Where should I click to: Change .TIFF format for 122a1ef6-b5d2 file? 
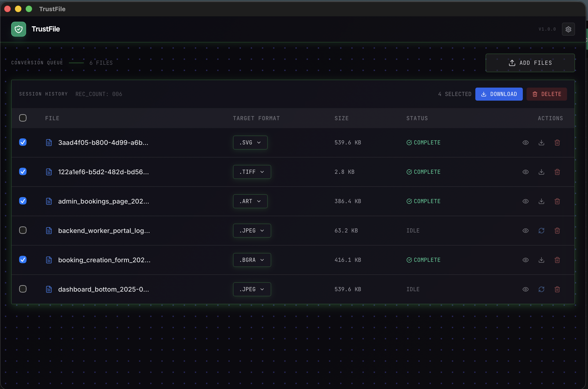[252, 172]
